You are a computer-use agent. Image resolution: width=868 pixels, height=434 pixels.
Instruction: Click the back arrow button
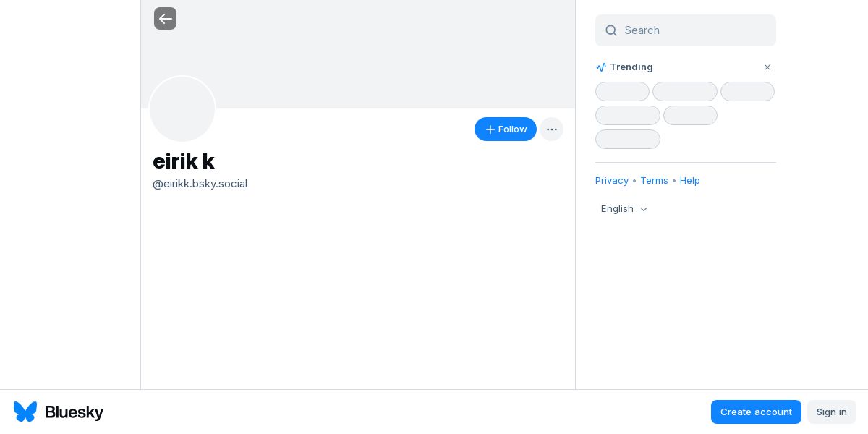(165, 19)
